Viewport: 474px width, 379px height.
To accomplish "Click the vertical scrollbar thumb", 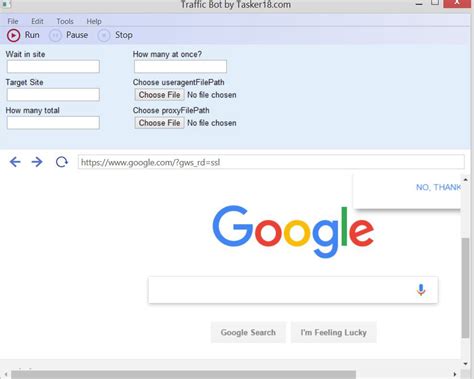I will (x=465, y=288).
